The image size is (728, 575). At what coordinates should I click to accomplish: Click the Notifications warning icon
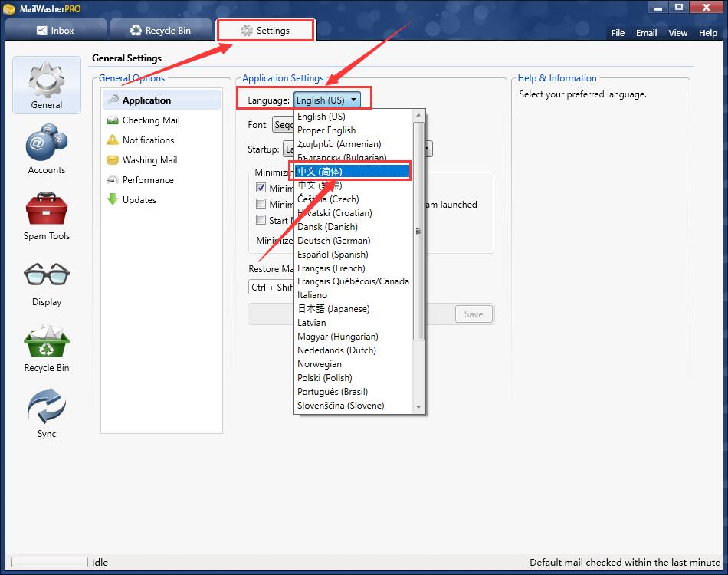click(x=113, y=140)
